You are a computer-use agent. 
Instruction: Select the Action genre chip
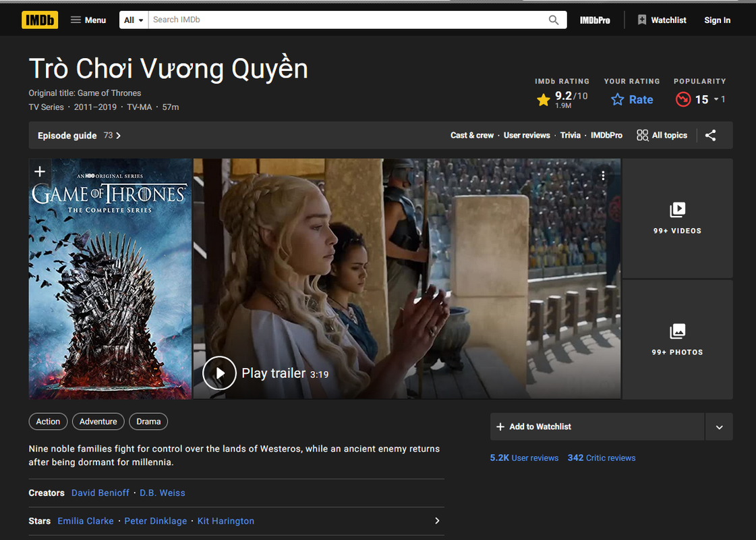tap(48, 421)
